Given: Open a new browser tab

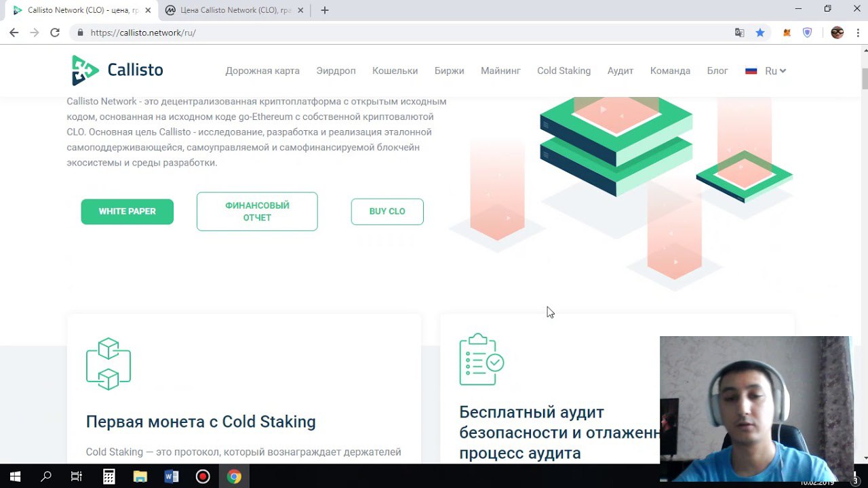Looking at the screenshot, I should pos(325,10).
